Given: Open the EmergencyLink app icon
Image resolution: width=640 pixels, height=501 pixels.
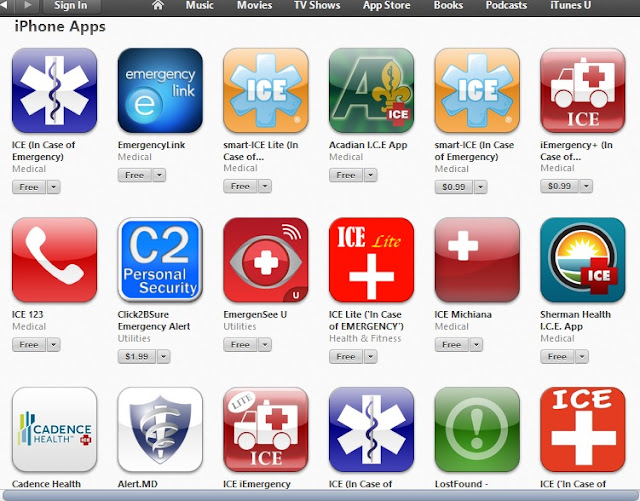Looking at the screenshot, I should pyautogui.click(x=160, y=91).
